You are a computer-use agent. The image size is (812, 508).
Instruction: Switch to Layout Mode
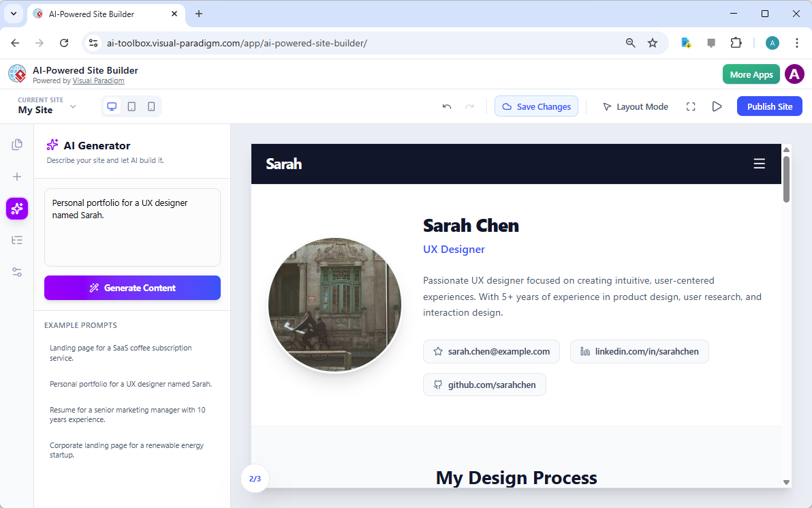tap(635, 106)
